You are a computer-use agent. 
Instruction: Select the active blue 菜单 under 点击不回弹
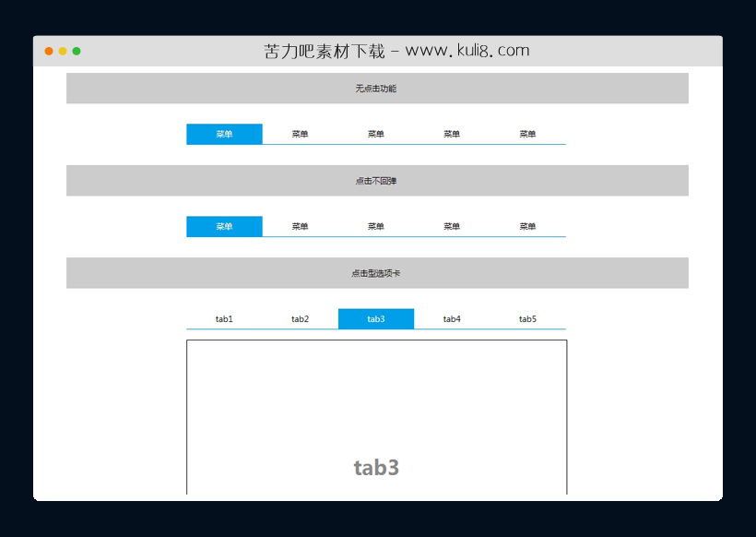click(x=224, y=225)
